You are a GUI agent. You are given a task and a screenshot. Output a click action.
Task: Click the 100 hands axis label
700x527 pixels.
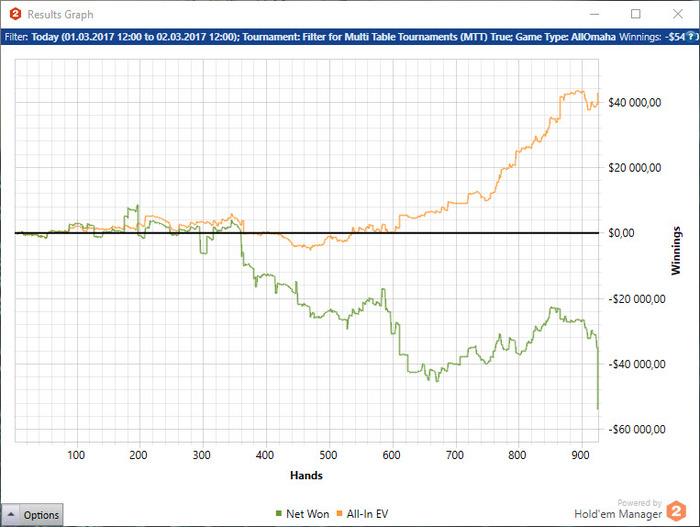[x=76, y=455]
